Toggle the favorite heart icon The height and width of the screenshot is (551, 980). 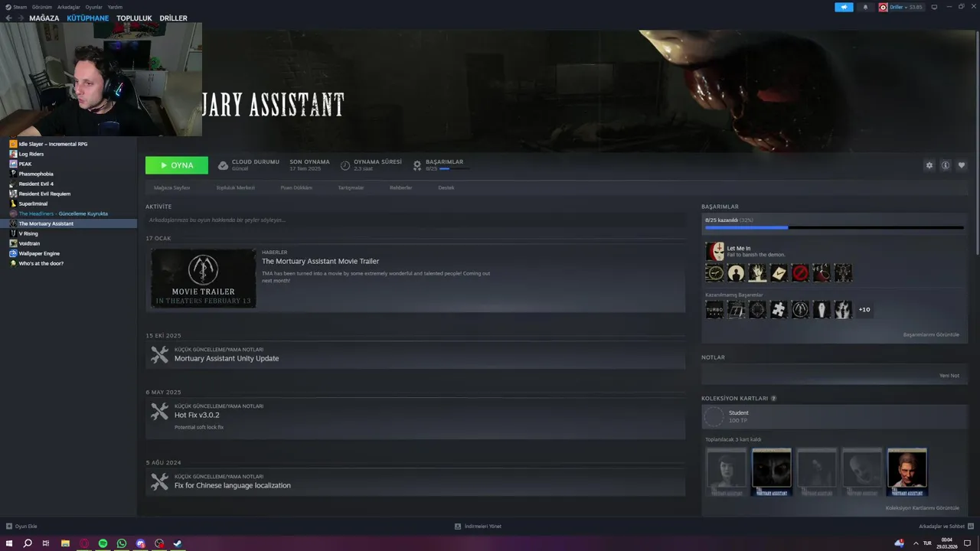pyautogui.click(x=962, y=165)
